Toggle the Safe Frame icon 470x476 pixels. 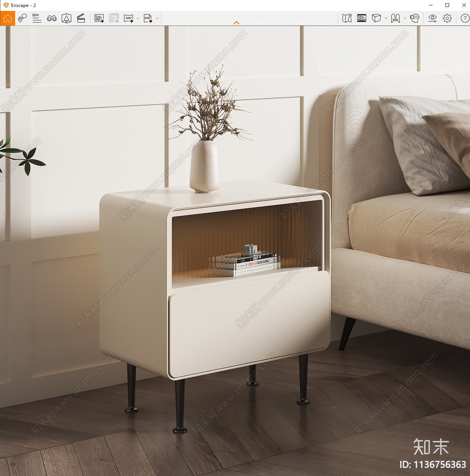click(x=66, y=18)
